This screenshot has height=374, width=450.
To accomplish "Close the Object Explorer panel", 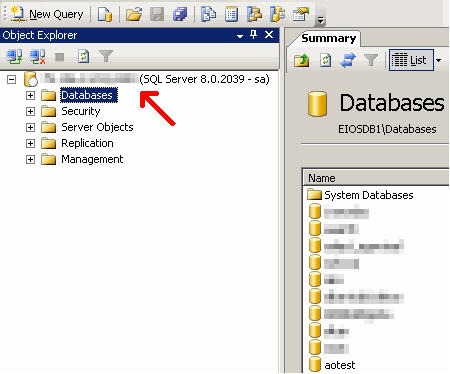I will tap(269, 34).
